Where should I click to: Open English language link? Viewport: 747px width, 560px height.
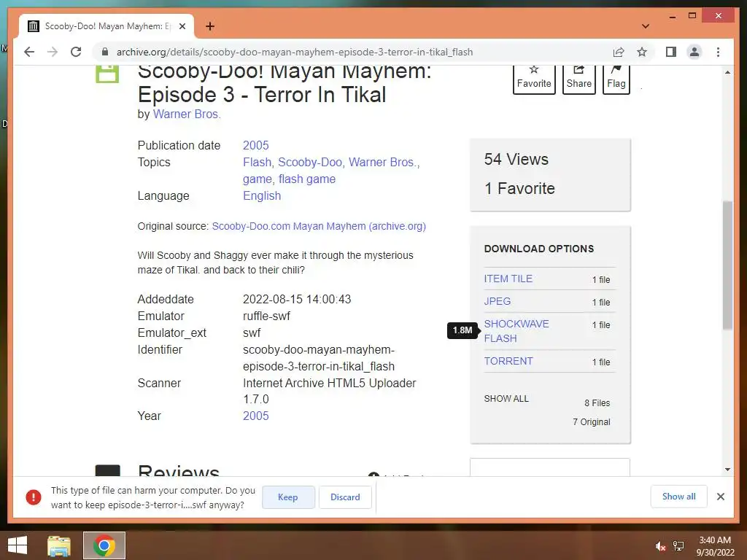pos(262,195)
